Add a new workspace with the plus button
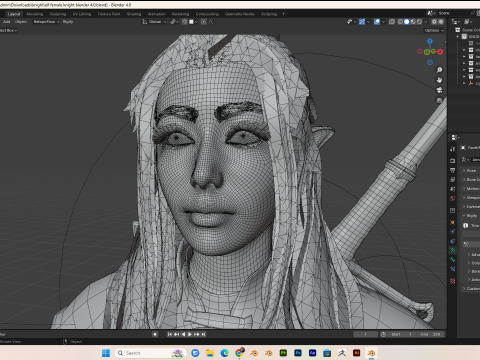This screenshot has height=360, width=480. (x=284, y=14)
